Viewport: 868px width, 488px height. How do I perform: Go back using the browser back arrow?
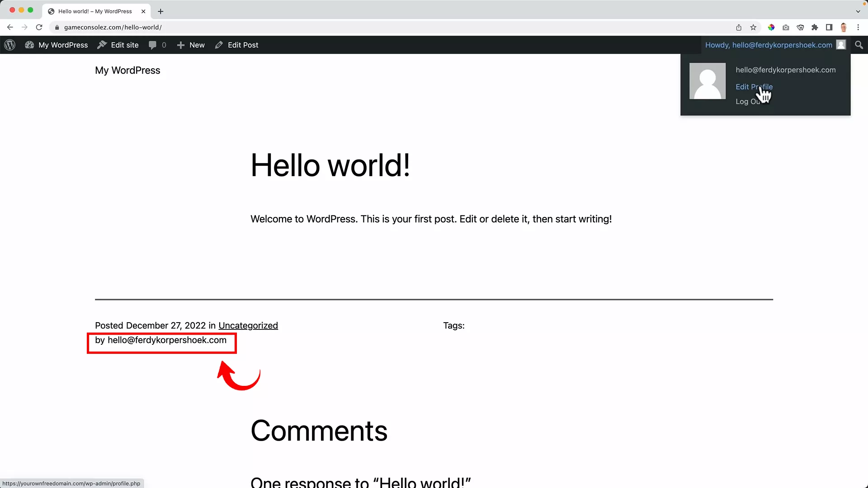pos(10,27)
